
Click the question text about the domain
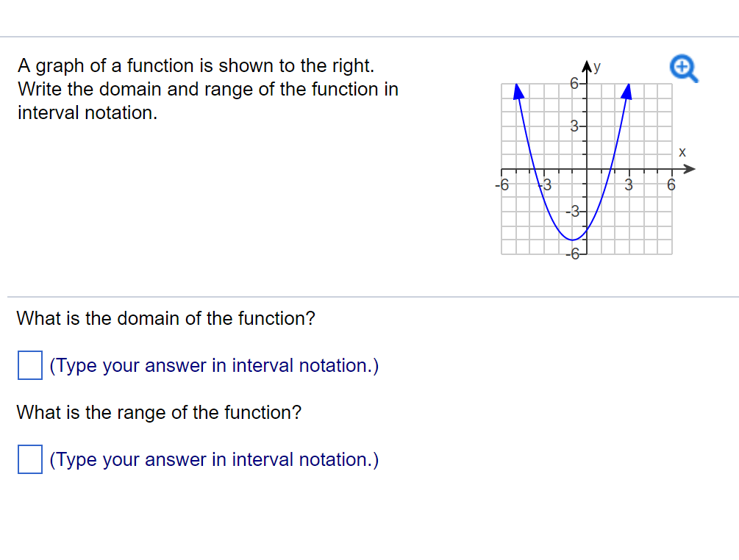[167, 318]
